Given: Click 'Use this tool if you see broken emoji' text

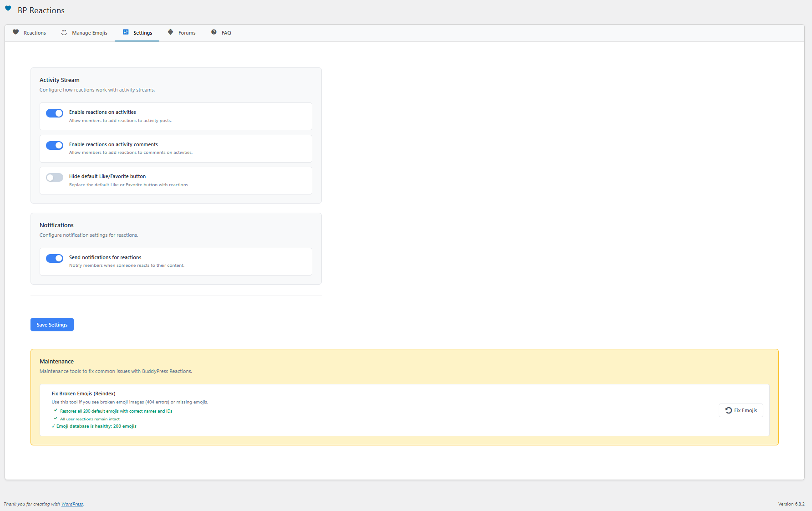Looking at the screenshot, I should [x=130, y=402].
